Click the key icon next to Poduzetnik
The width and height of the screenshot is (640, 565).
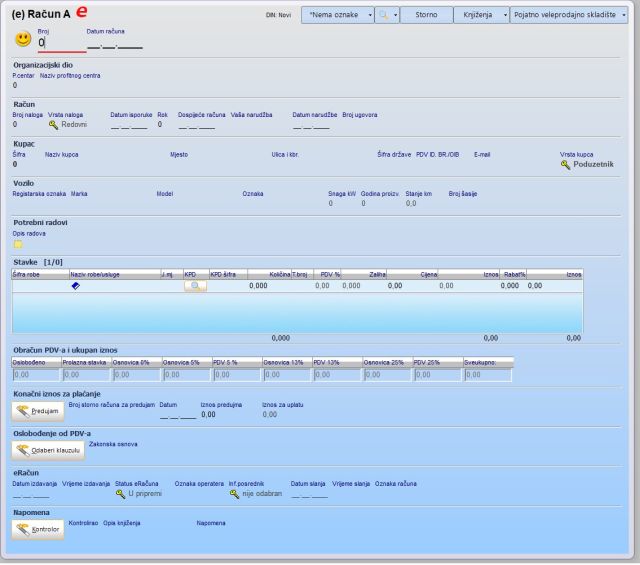(566, 164)
